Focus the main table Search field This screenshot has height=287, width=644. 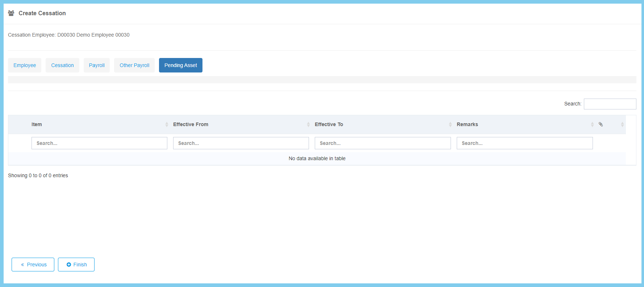coord(610,104)
